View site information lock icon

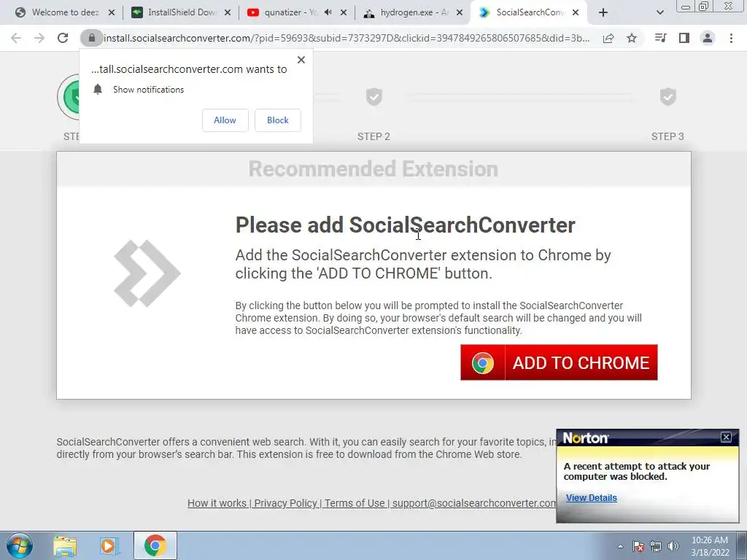[x=91, y=38]
